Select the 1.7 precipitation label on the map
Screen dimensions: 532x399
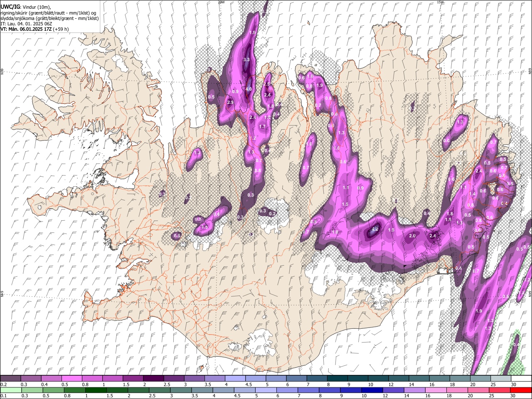(x=262, y=127)
